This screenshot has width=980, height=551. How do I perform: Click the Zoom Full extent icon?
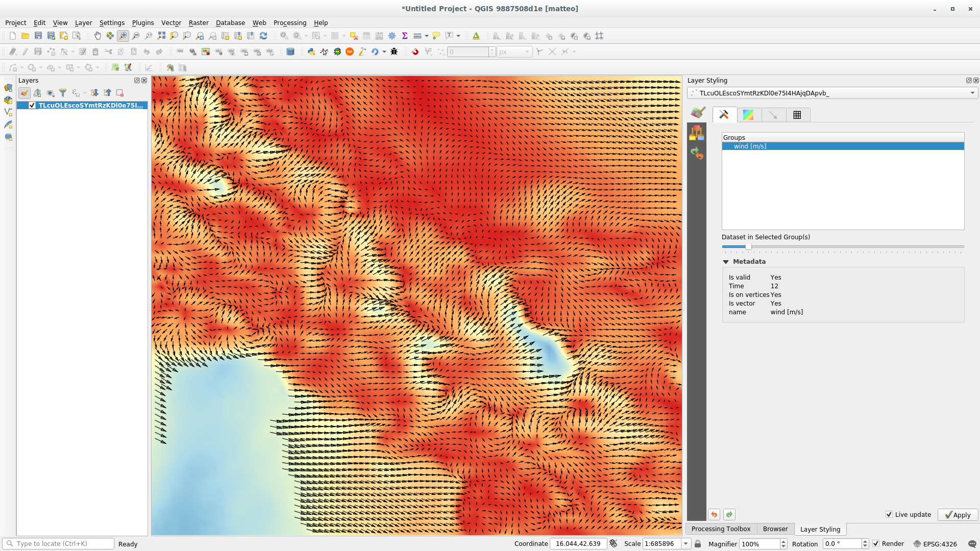[161, 36]
